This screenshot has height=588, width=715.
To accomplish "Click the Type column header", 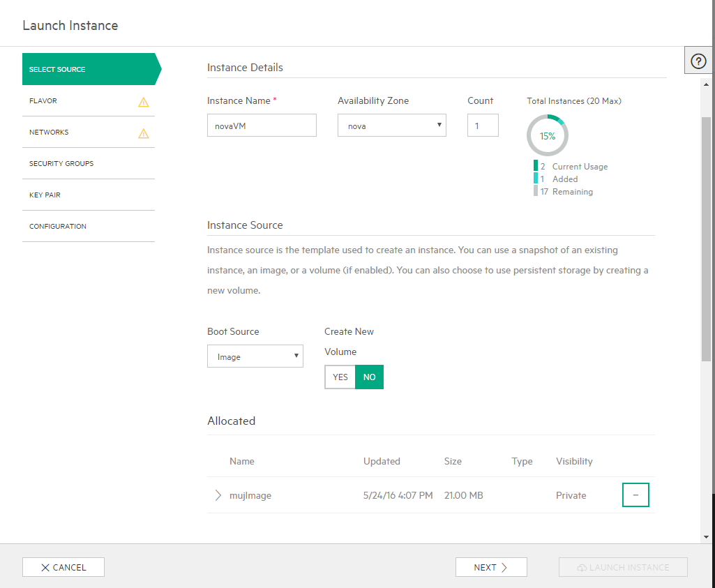I will 522,461.
